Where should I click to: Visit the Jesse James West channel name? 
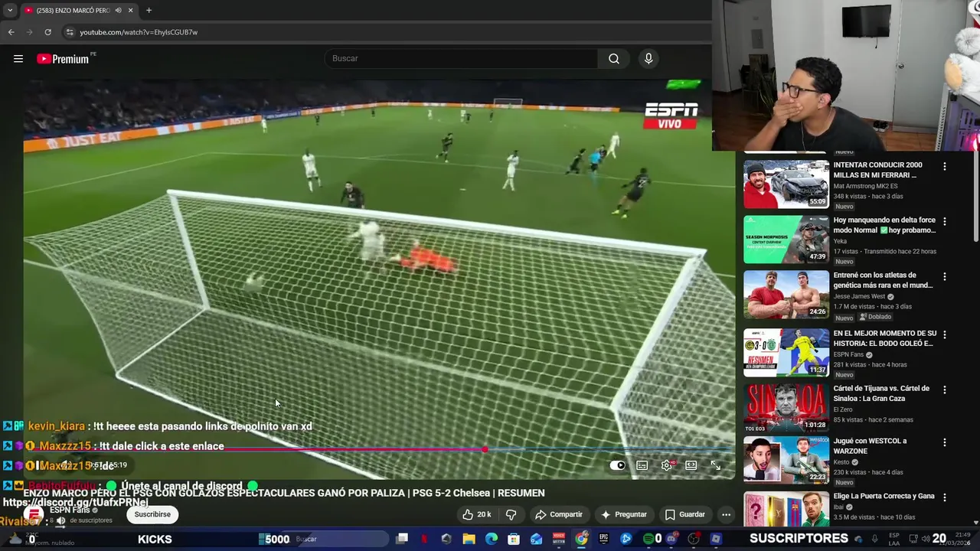click(x=859, y=296)
